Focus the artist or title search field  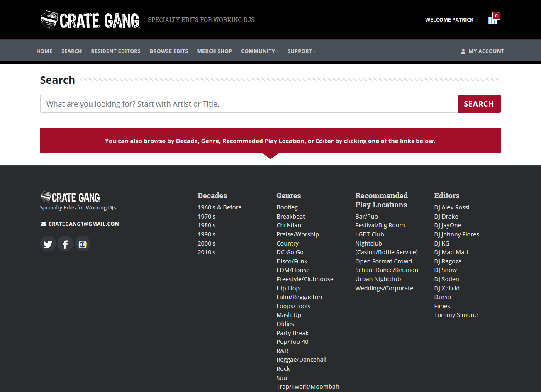tap(249, 104)
